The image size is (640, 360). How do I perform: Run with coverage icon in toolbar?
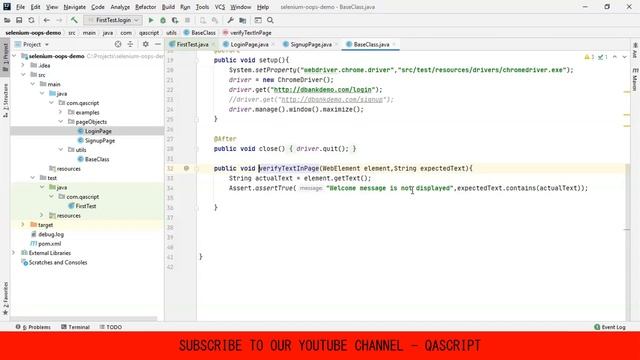point(175,20)
